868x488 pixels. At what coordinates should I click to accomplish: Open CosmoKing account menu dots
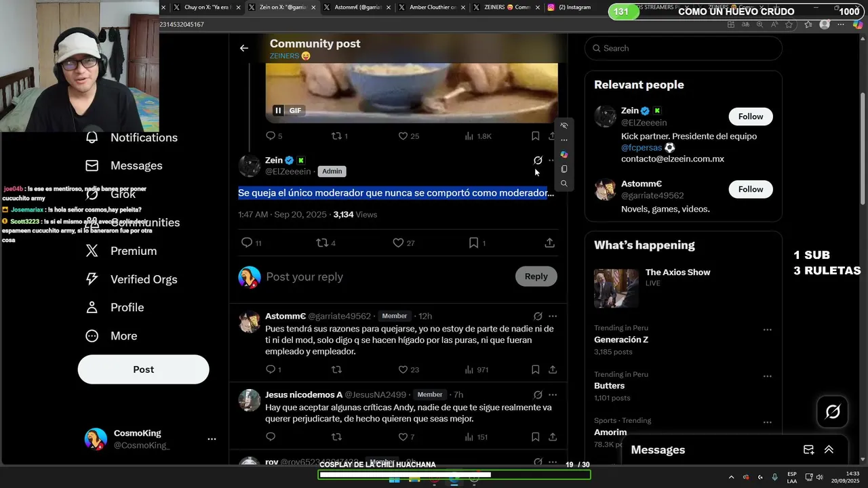point(212,439)
